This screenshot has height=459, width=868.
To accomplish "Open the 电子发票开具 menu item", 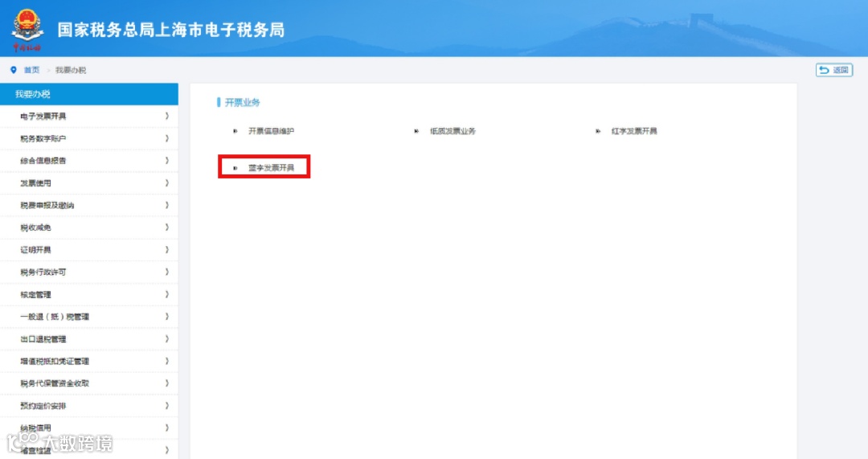I will pyautogui.click(x=89, y=117).
